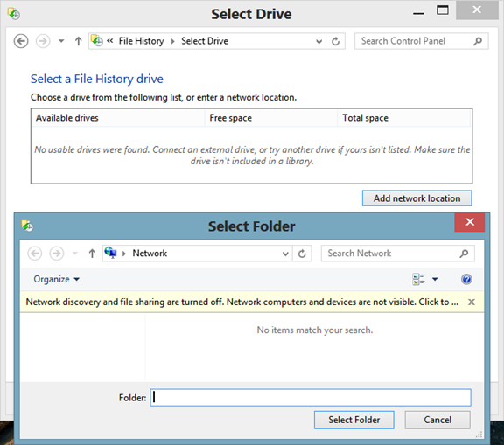This screenshot has width=504, height=445.
Task: Expand the recent locations dropdown near Forward arrow
Action: coord(61,41)
